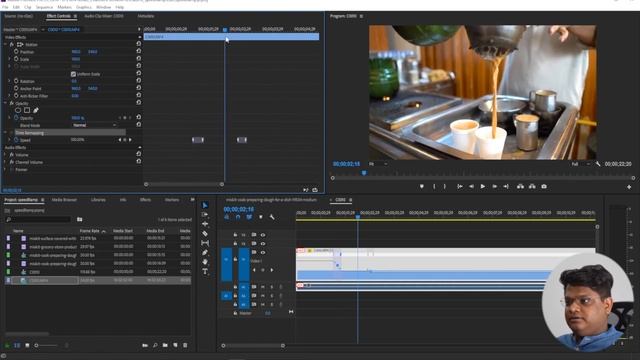640x360 pixels.
Task: Open the File menu
Action: 5,7
